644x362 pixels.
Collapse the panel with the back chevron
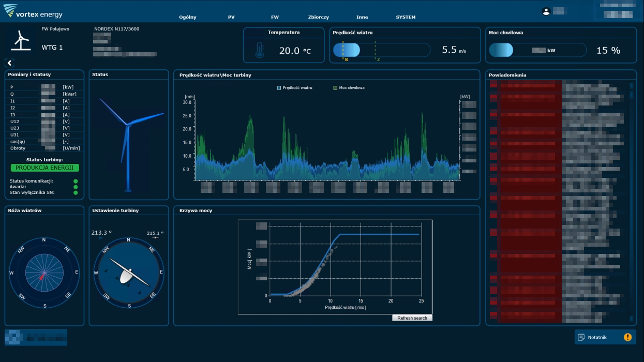coord(9,63)
